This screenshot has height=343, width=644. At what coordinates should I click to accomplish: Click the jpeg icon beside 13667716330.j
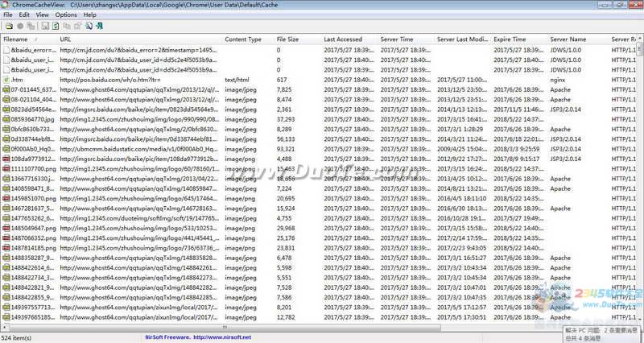point(6,179)
